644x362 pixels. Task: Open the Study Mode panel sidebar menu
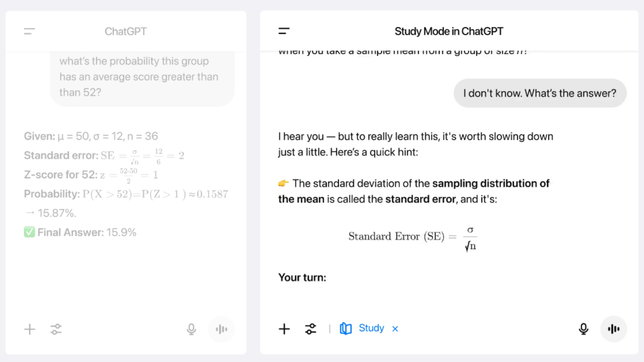click(x=284, y=31)
